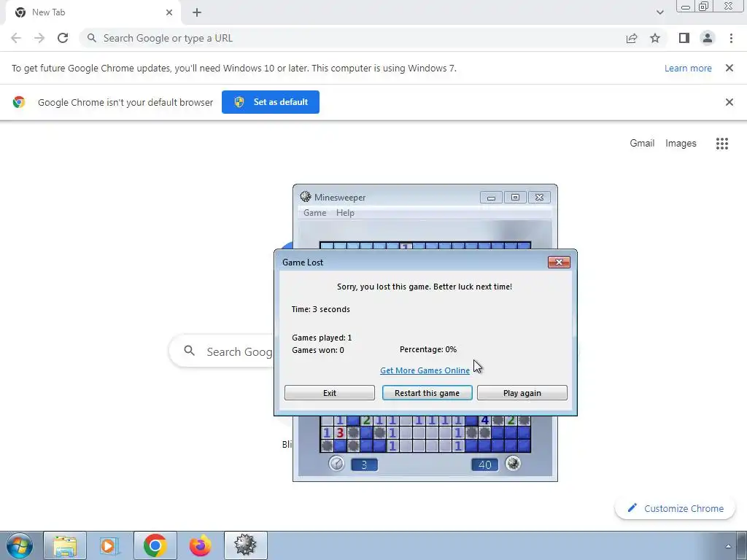
Task: Click the Chrome address bar
Action: point(352,38)
